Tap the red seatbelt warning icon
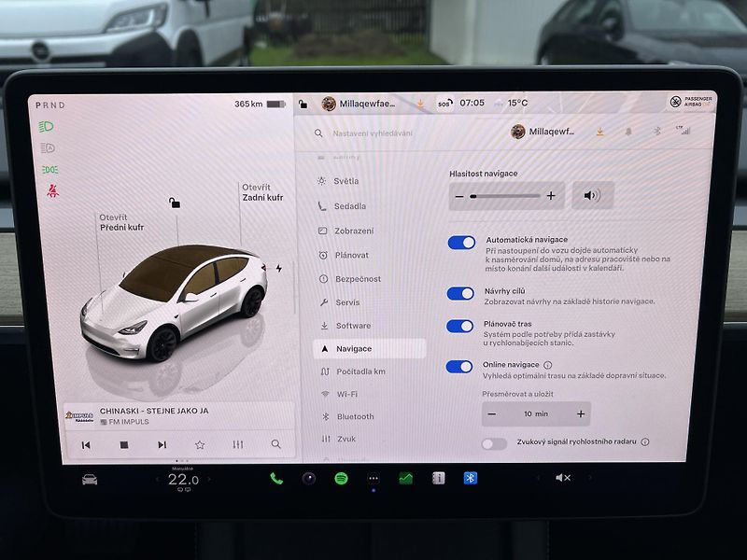747x560 pixels. pos(53,191)
